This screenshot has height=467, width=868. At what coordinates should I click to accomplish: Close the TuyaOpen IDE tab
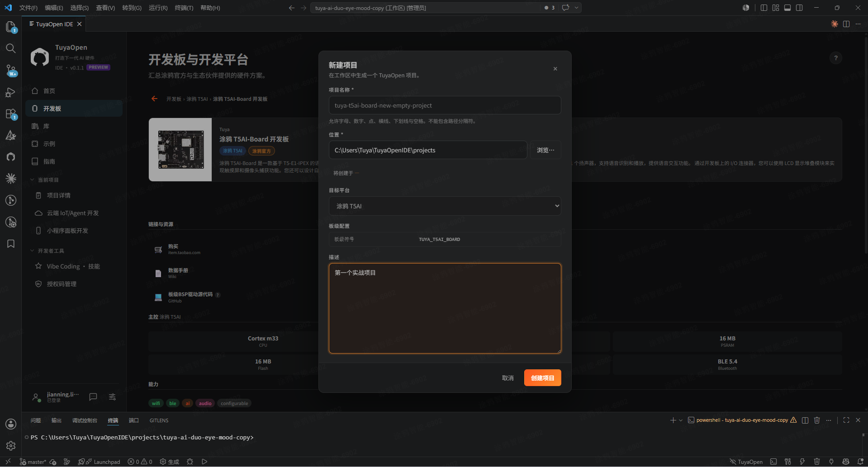[80, 24]
